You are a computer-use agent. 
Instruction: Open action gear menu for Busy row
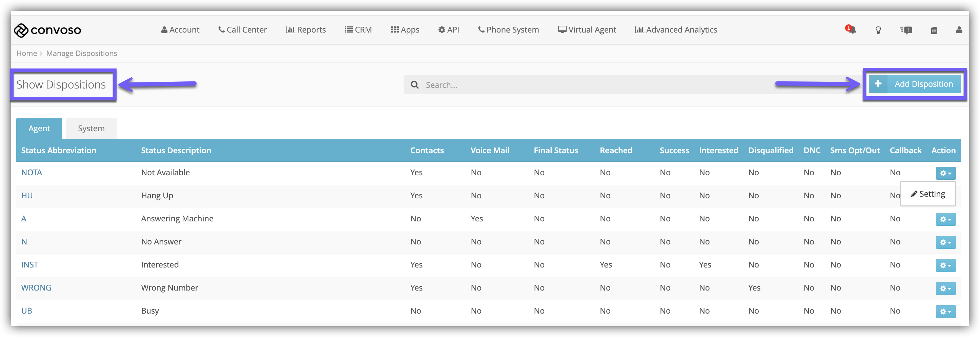coord(945,311)
